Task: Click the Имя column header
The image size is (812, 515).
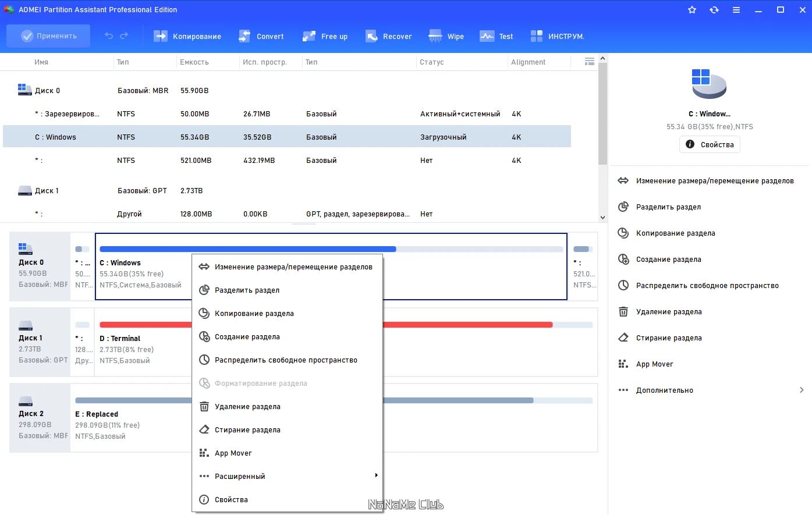Action: pyautogui.click(x=41, y=62)
